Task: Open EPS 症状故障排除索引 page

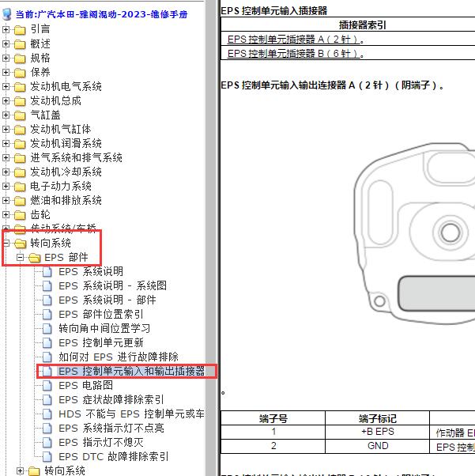Action: (x=111, y=400)
